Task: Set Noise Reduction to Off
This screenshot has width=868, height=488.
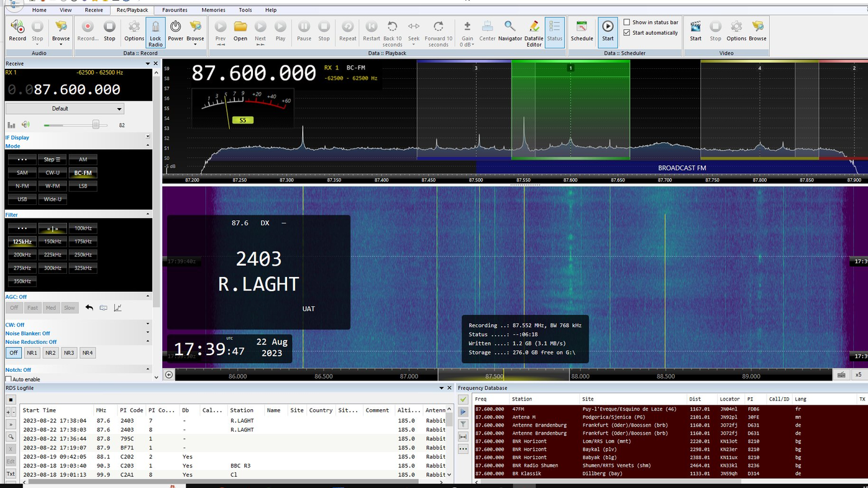Action: 14,353
